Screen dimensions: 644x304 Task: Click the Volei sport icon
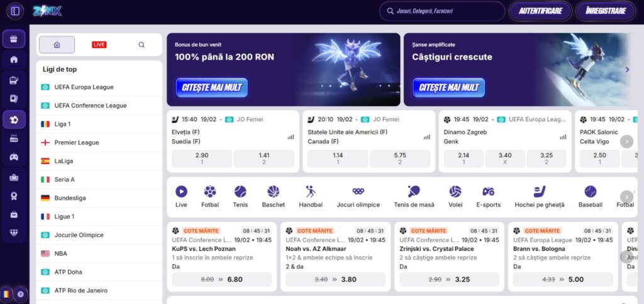(455, 196)
